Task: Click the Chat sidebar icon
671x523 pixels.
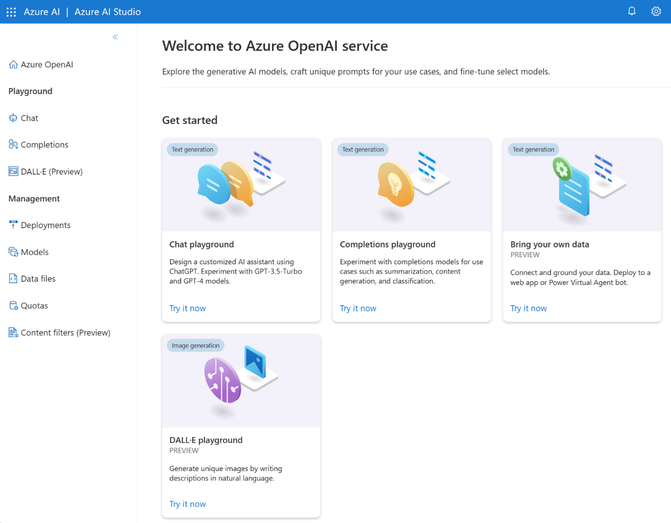Action: pos(13,118)
